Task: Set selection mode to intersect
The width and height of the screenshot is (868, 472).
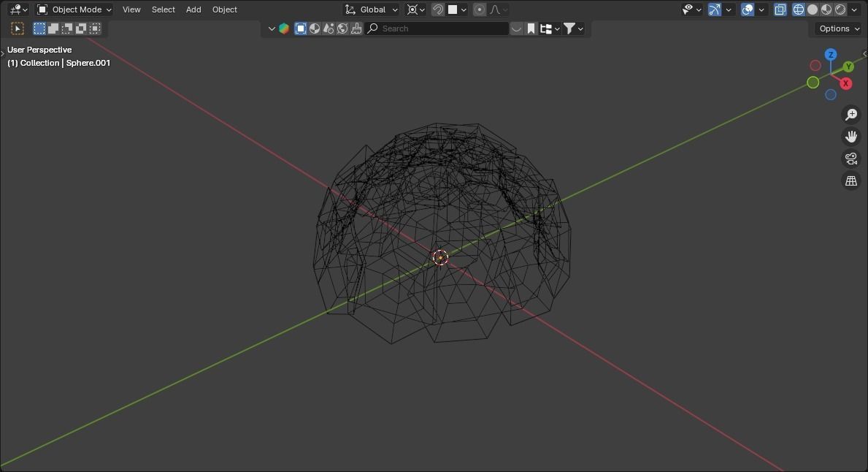Action: click(x=95, y=28)
